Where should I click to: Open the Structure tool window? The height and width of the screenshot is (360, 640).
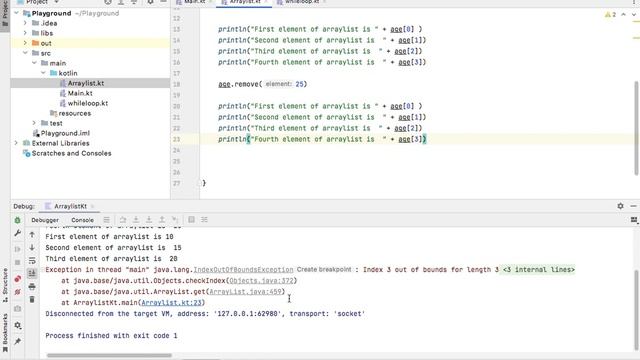coord(5,285)
